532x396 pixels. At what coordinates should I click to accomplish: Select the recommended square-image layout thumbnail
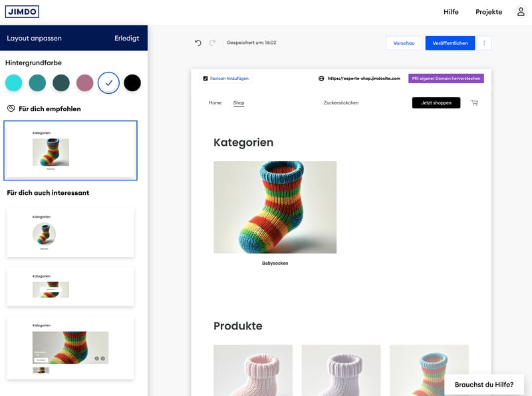70,150
